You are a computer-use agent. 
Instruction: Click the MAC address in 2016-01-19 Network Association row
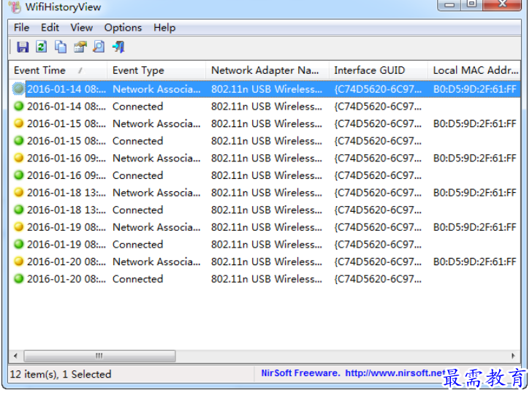(x=475, y=227)
